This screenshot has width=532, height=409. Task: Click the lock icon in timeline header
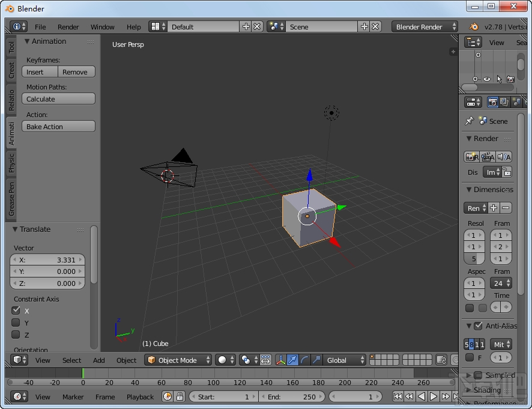(x=180, y=396)
